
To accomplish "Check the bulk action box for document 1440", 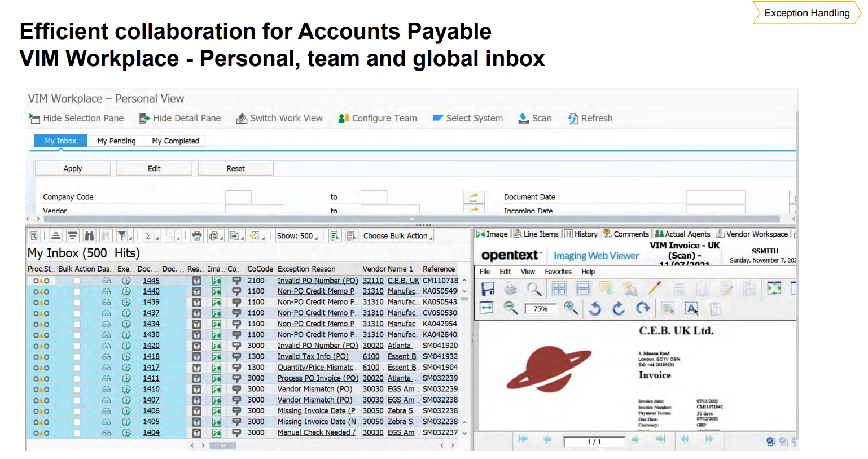I will point(76,292).
